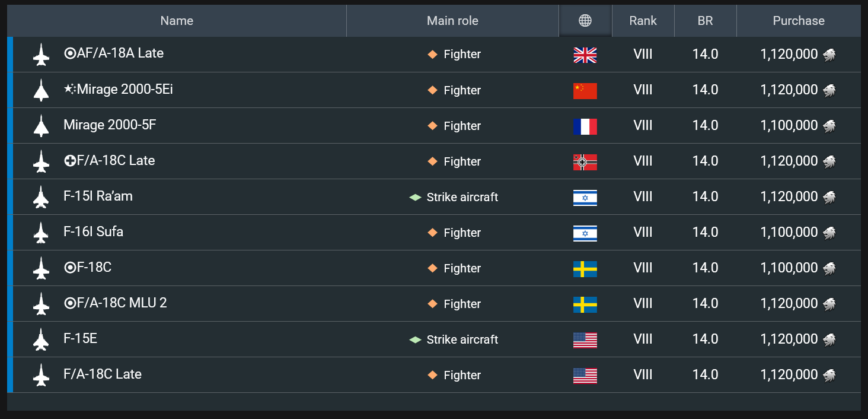Click the China flag beside Mirage 2000-5Ei
This screenshot has width=868, height=419.
coord(585,90)
